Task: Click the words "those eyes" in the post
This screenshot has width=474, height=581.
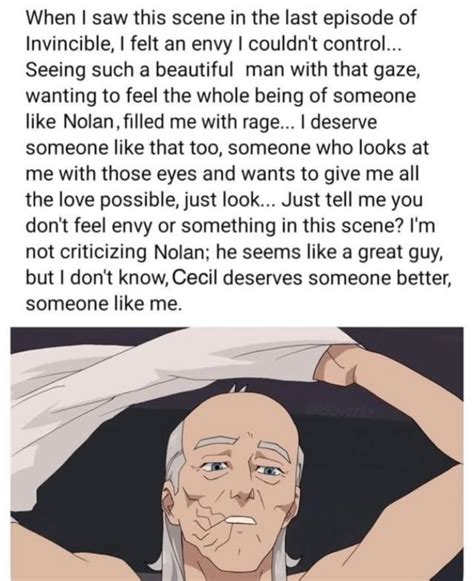Action: tap(149, 174)
